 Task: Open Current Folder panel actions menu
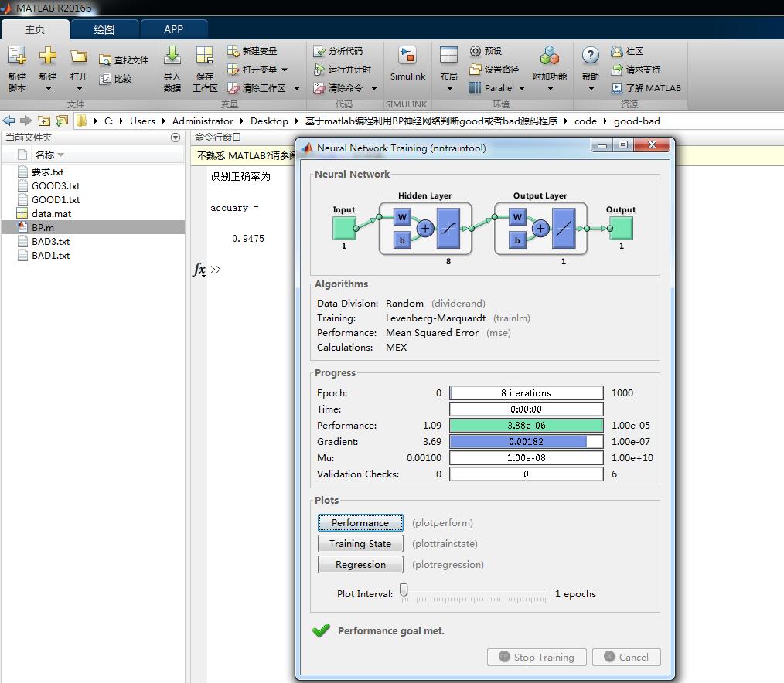coord(176,138)
